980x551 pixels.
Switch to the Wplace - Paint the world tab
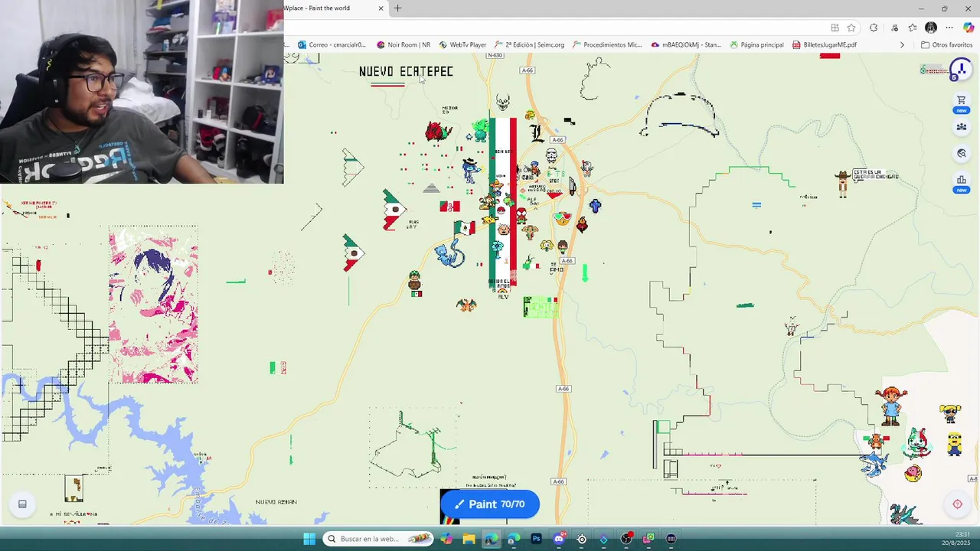click(329, 8)
